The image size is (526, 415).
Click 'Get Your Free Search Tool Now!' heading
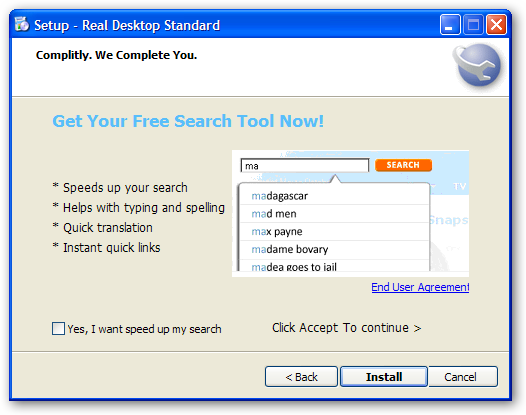[x=188, y=121]
